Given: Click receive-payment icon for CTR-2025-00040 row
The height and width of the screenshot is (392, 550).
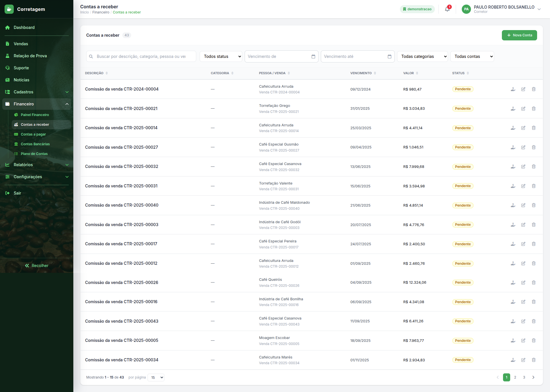Looking at the screenshot, I should (x=513, y=205).
